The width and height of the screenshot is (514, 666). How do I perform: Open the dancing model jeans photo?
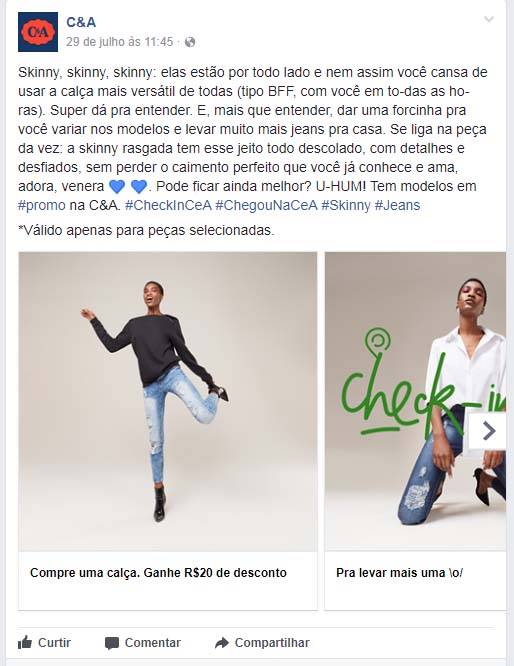[168, 401]
